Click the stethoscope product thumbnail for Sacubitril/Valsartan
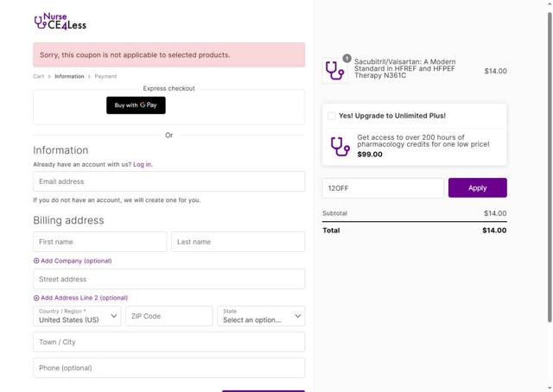Screen dimensions: 553x392 point(334,71)
